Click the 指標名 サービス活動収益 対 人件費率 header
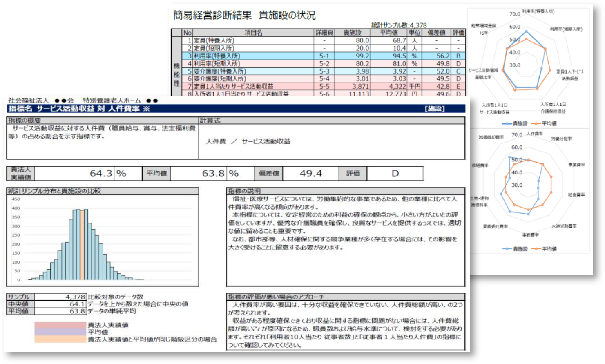The image size is (605, 364). point(79,109)
